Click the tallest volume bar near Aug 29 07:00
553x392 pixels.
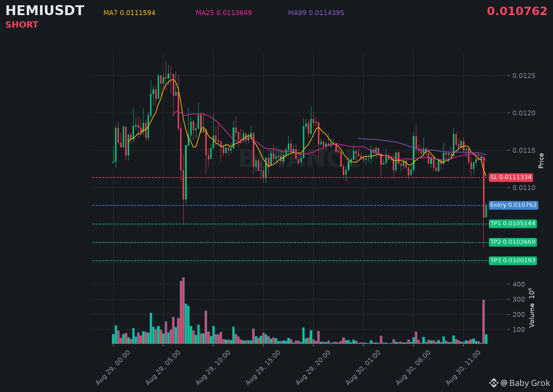(183, 311)
